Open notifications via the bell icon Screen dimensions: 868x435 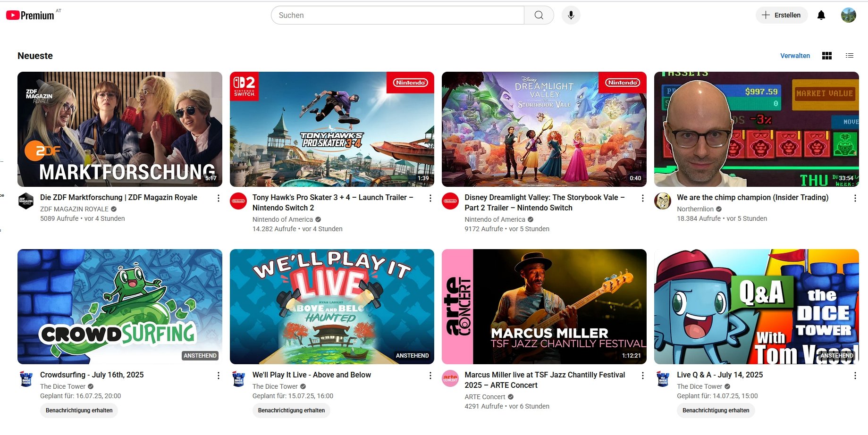pyautogui.click(x=821, y=15)
